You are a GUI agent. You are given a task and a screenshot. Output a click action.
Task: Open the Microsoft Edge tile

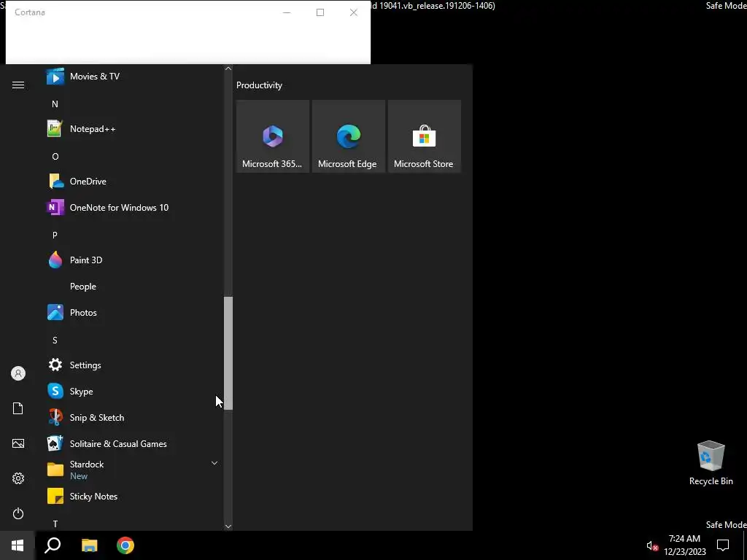click(x=348, y=136)
